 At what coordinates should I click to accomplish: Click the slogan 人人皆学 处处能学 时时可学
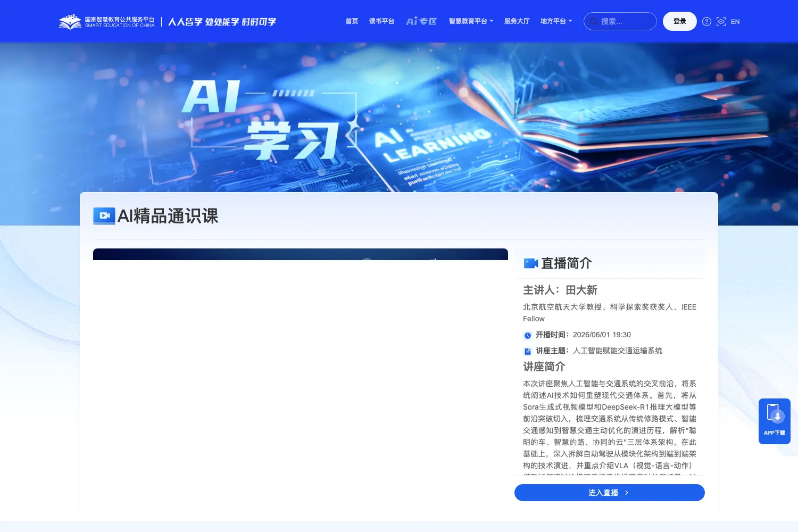tap(222, 22)
